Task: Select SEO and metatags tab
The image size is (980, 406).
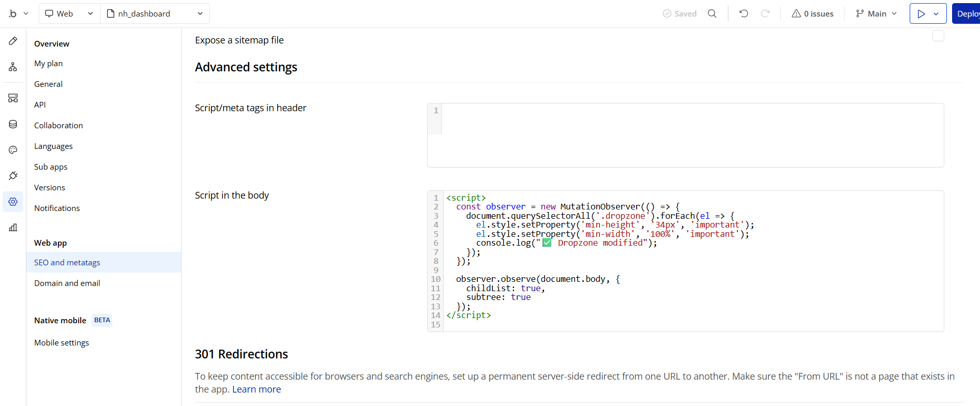Action: click(103, 262)
